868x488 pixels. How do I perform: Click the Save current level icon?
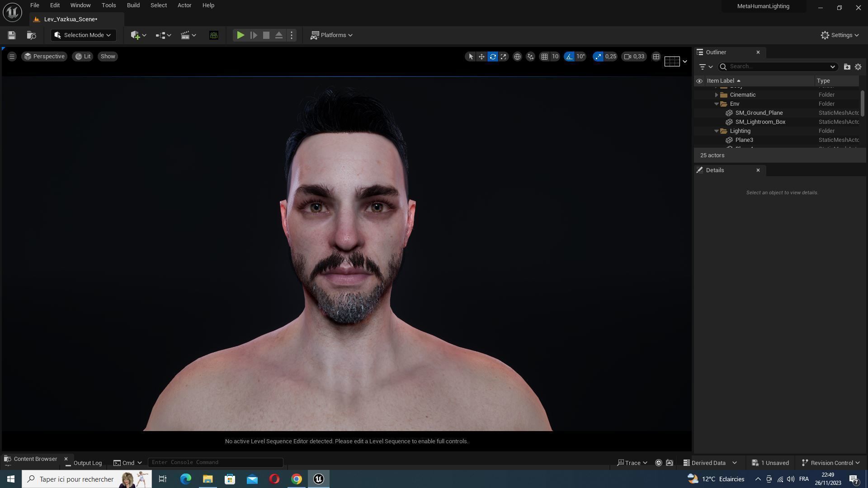[12, 35]
